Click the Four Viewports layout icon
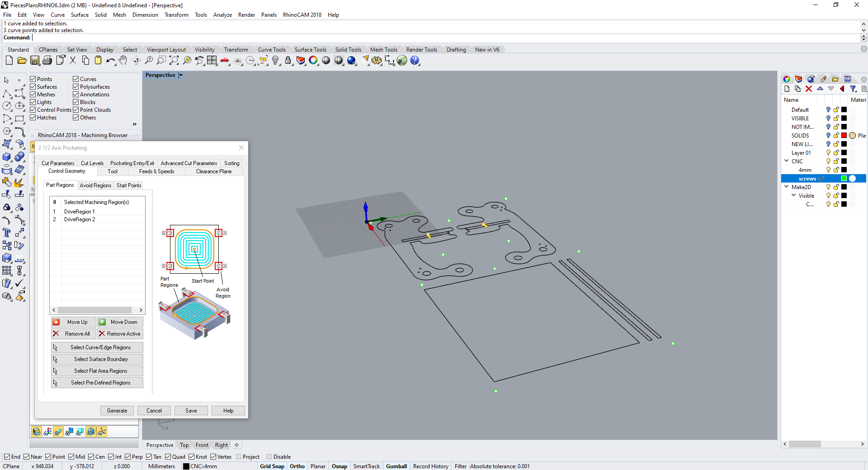This screenshot has width=868, height=470. 212,60
